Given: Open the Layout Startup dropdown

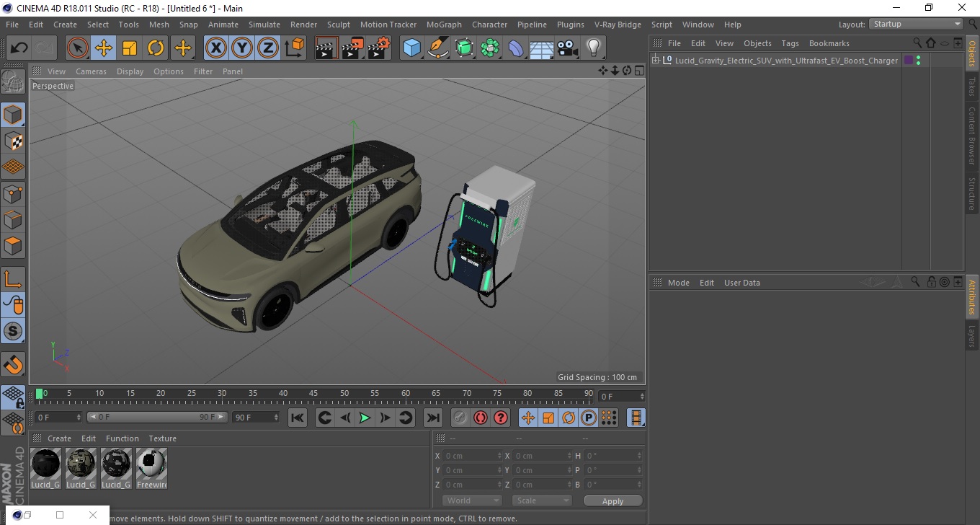Looking at the screenshot, I should tap(916, 24).
